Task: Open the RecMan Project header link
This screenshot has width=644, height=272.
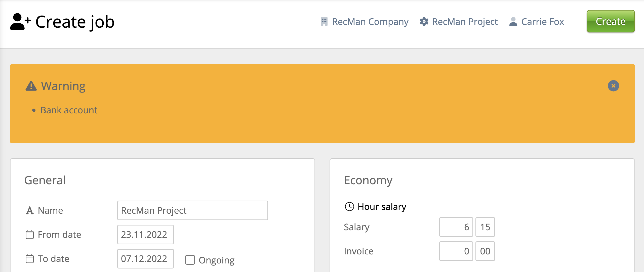Action: click(x=465, y=22)
